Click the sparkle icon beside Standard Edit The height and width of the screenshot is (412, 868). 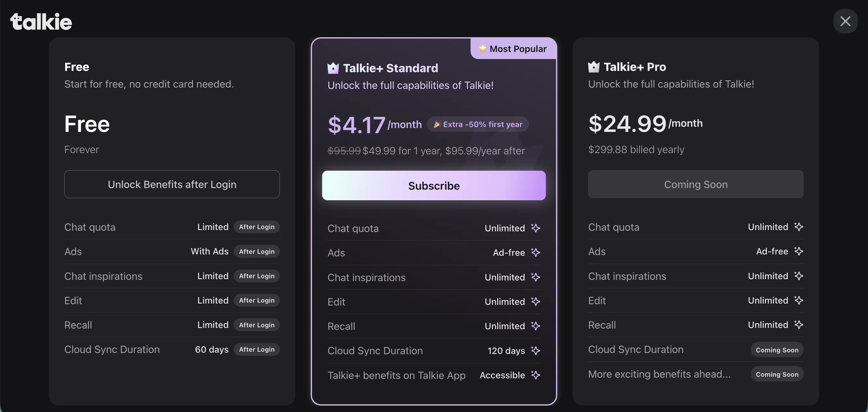tap(535, 302)
